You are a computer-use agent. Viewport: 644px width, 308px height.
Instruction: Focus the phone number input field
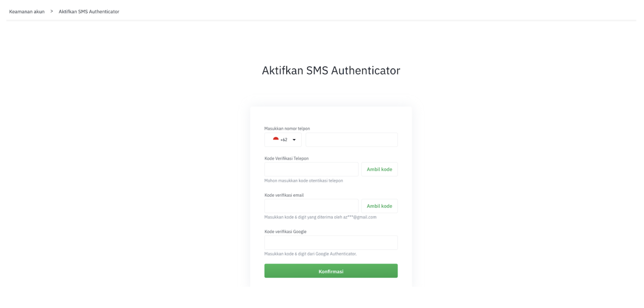tap(352, 140)
